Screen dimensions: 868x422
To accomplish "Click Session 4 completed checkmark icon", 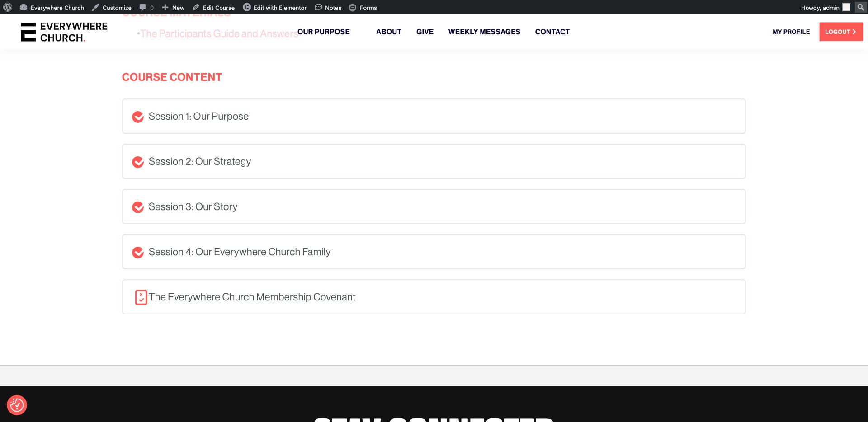I will [138, 253].
